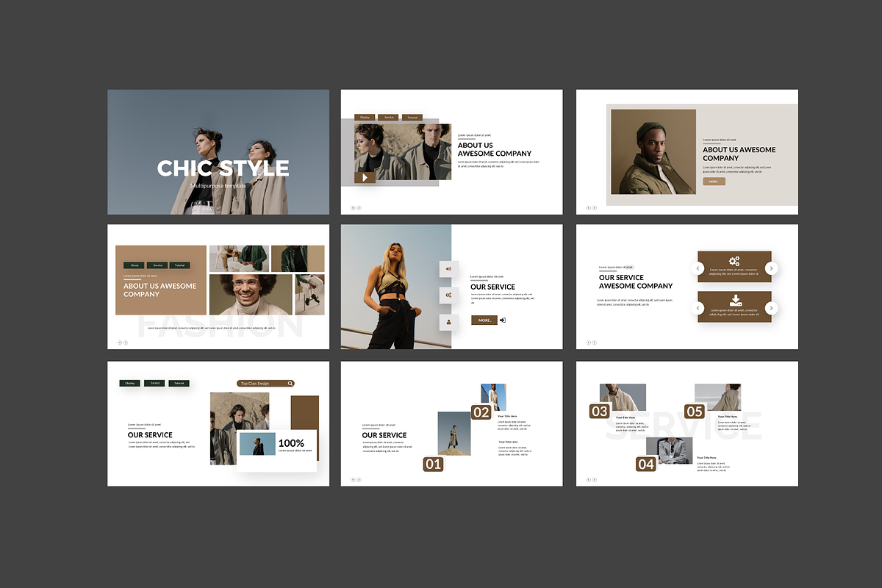Screen dimensions: 882x588
Task: Click next circle on the Fashion collage slide
Action: 126,343
